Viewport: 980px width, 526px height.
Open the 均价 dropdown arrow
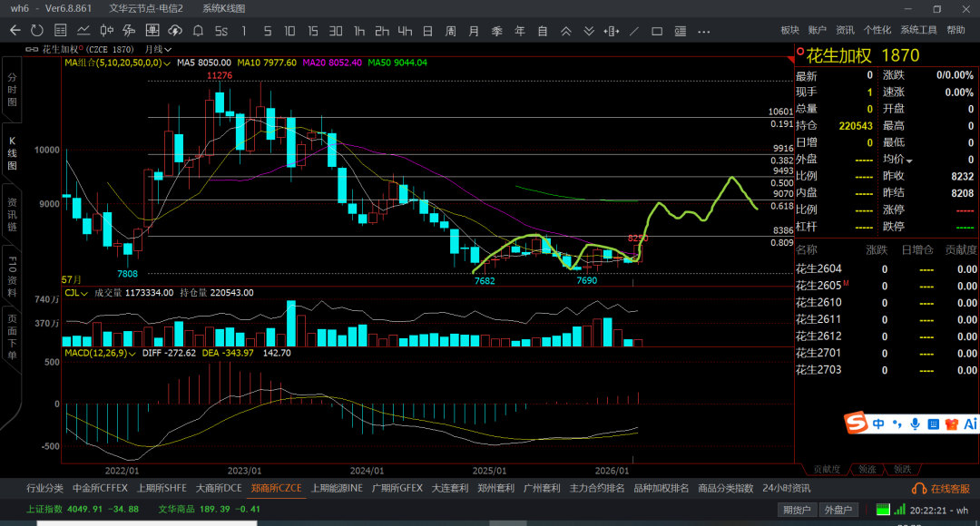(x=907, y=160)
